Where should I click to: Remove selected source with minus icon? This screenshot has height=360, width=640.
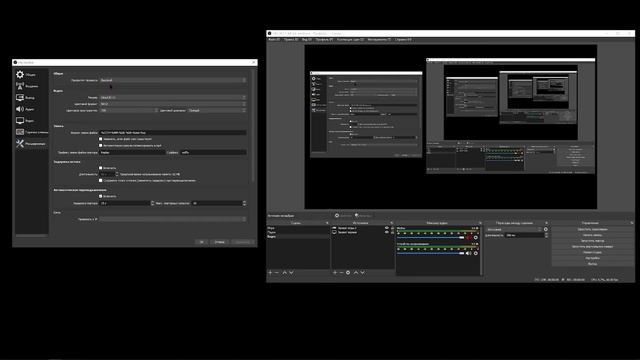click(x=341, y=272)
